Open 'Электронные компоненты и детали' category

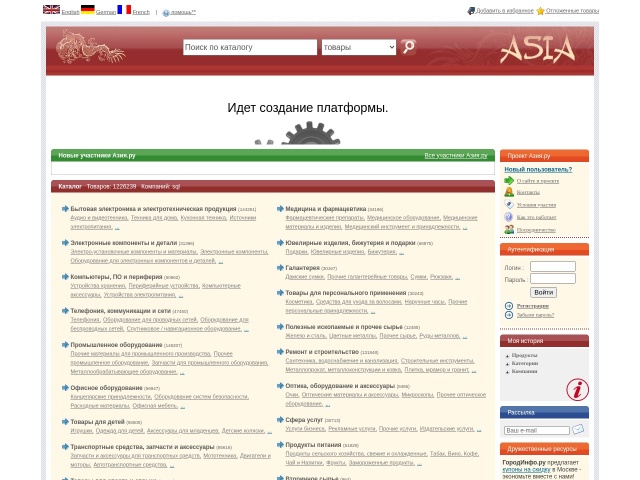click(124, 243)
